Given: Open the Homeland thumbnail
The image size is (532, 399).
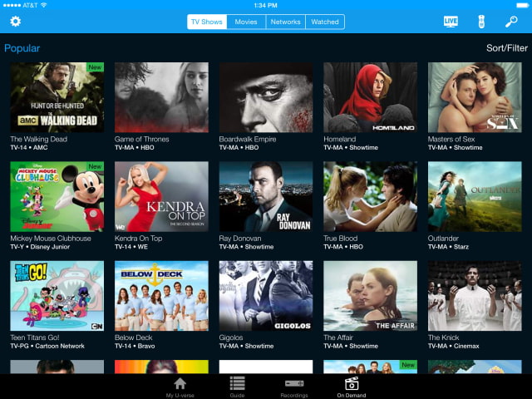Looking at the screenshot, I should coord(371,97).
